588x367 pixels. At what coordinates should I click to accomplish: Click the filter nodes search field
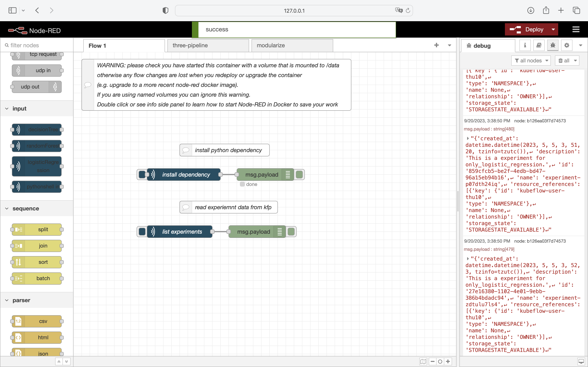point(37,45)
